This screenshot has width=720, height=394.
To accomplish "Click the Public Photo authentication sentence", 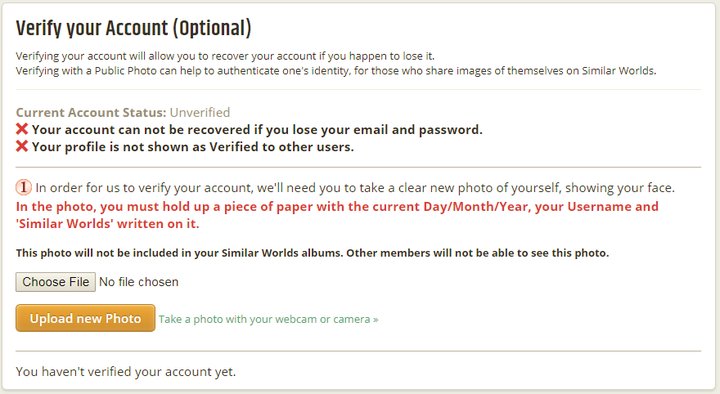I will [336, 71].
